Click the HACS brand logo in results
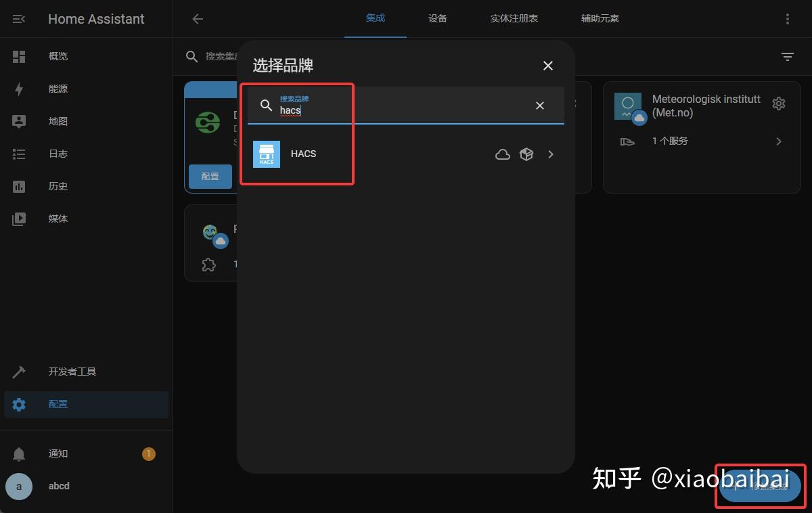The height and width of the screenshot is (513, 812). point(267,154)
